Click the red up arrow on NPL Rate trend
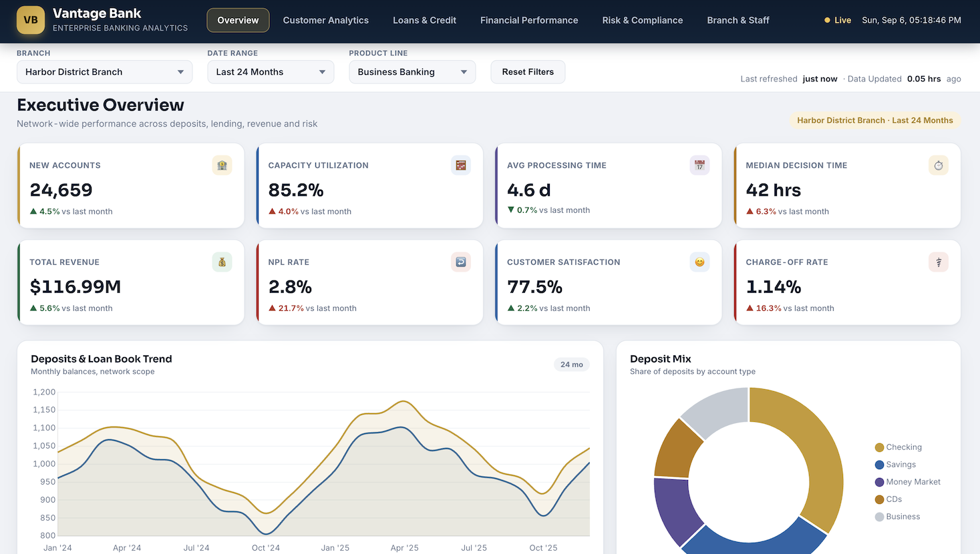Screen dimensions: 980x554 (x=272, y=308)
